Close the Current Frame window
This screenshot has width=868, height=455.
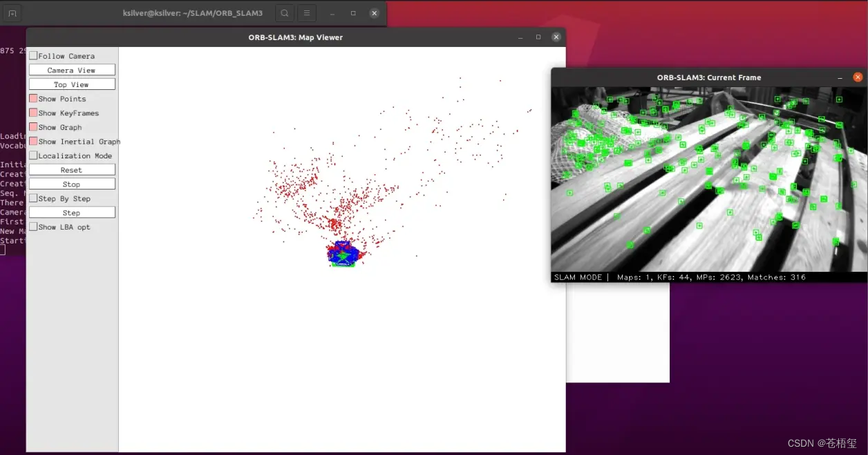coord(858,77)
